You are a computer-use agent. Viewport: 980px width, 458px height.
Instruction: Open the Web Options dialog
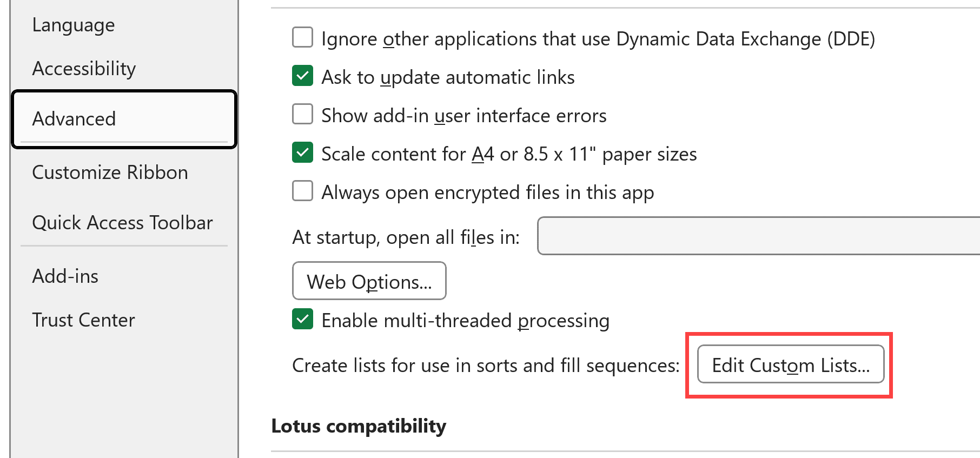[x=369, y=281]
